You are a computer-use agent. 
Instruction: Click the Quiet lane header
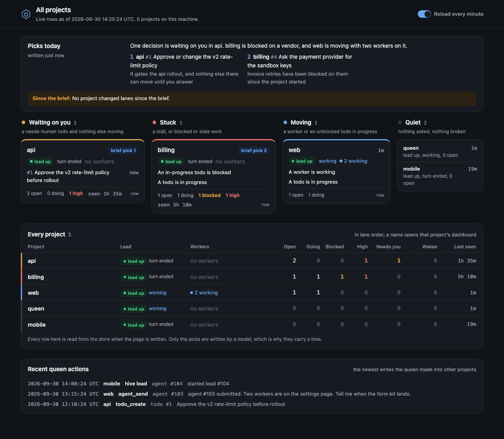click(x=413, y=123)
